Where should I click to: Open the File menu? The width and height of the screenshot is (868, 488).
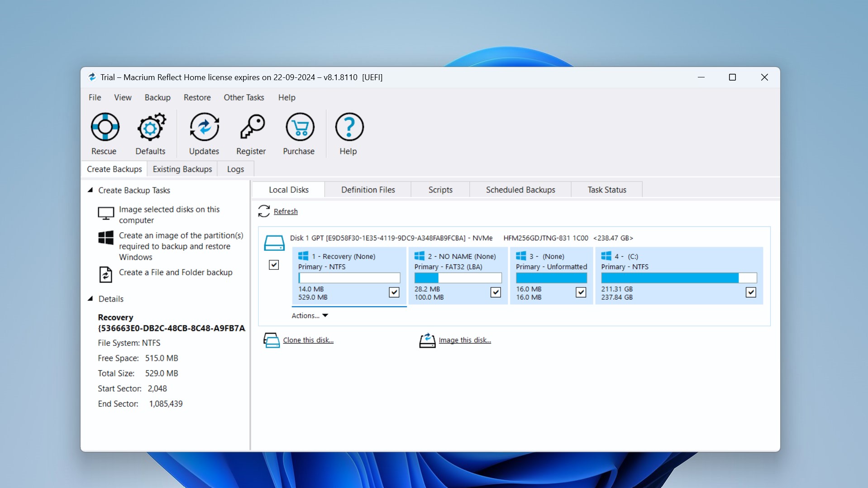95,97
